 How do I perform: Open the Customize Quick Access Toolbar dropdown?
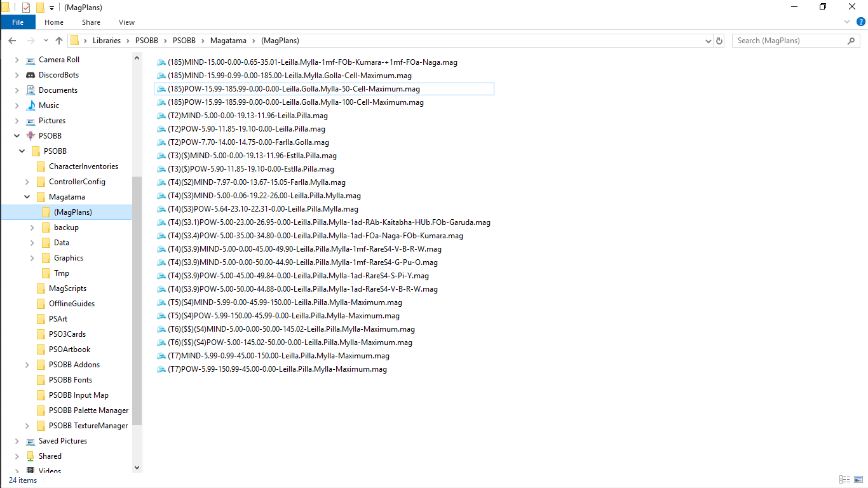pyautogui.click(x=51, y=8)
